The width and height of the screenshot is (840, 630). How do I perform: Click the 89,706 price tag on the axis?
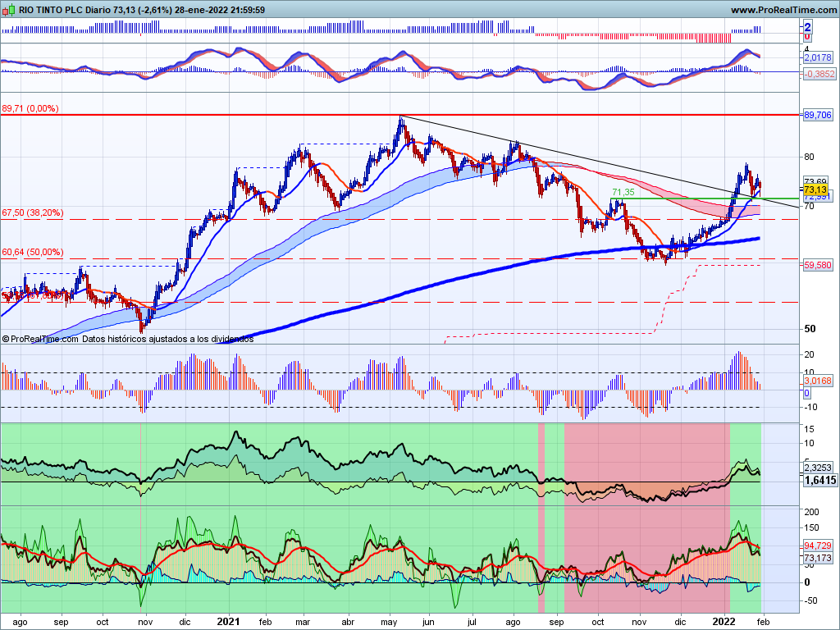click(818, 115)
